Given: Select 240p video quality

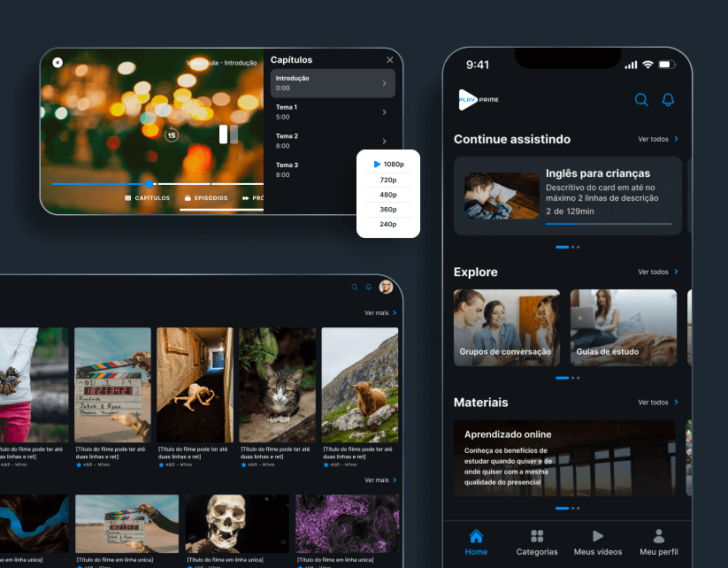Looking at the screenshot, I should coord(388,225).
